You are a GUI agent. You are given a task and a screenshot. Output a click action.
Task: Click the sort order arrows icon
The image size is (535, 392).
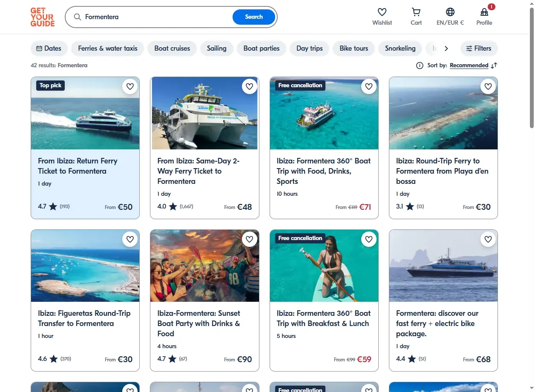(494, 66)
